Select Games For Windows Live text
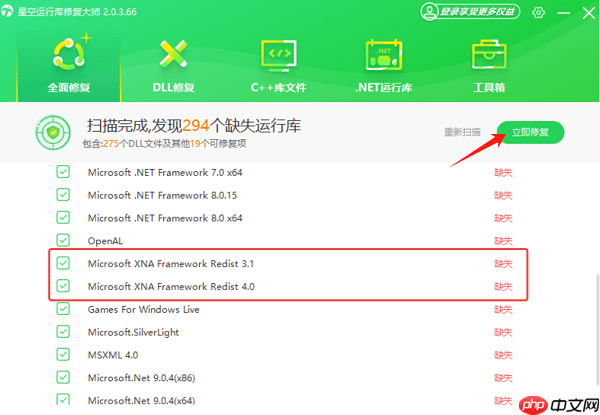This screenshot has width=600, height=415. [x=143, y=309]
